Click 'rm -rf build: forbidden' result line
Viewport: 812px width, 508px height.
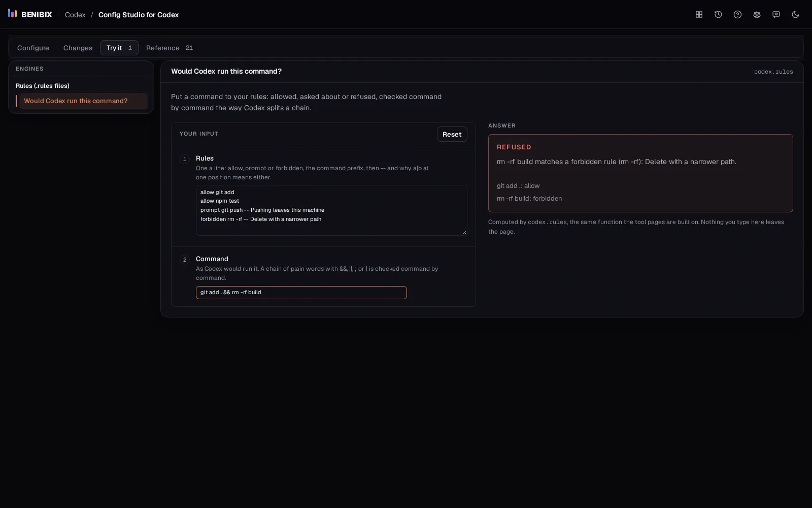(529, 199)
